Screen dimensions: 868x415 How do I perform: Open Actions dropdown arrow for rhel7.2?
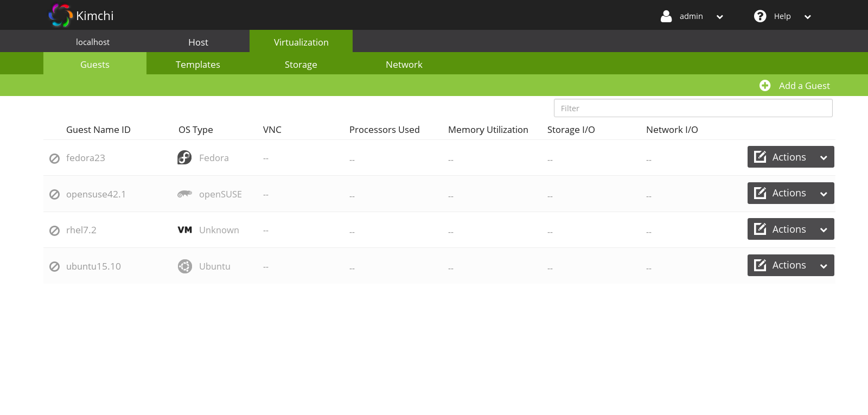[824, 230]
